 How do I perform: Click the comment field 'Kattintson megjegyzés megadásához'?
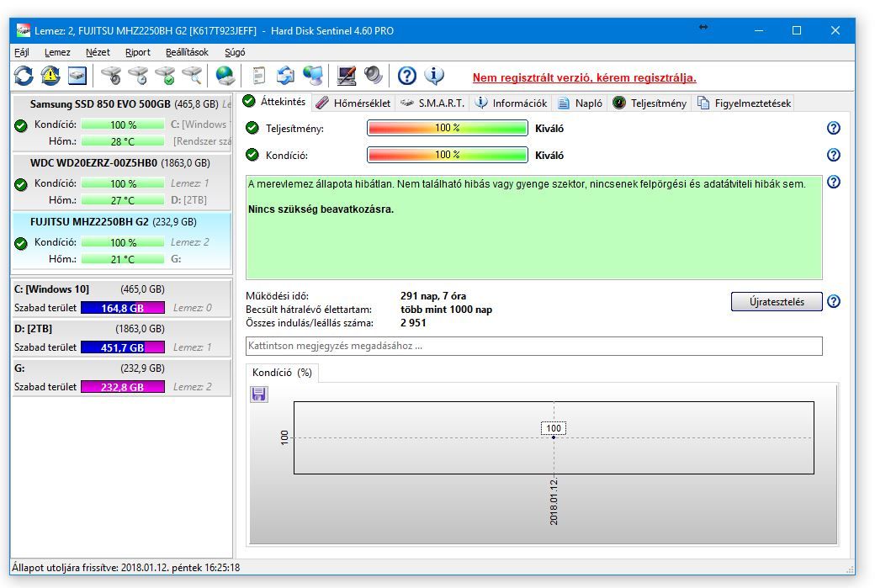click(534, 346)
